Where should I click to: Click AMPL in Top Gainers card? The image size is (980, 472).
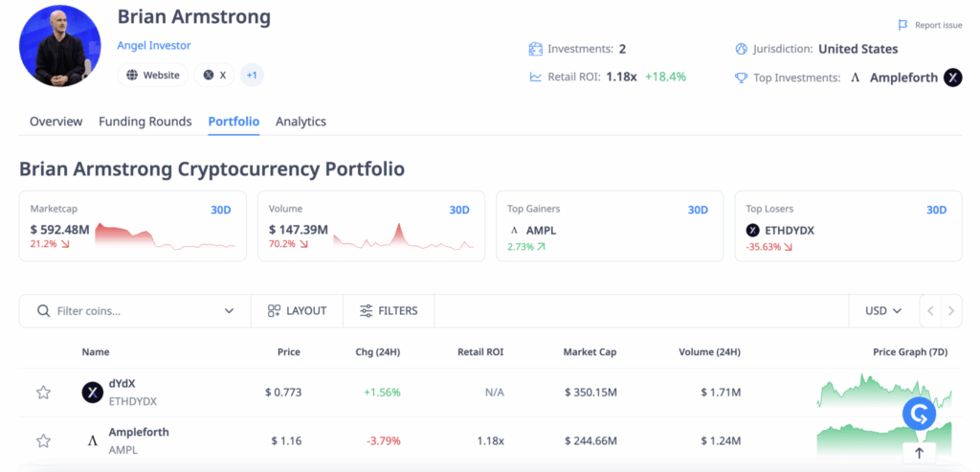tap(541, 230)
